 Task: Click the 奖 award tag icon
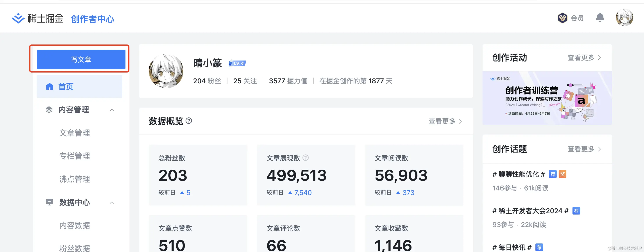point(562,174)
